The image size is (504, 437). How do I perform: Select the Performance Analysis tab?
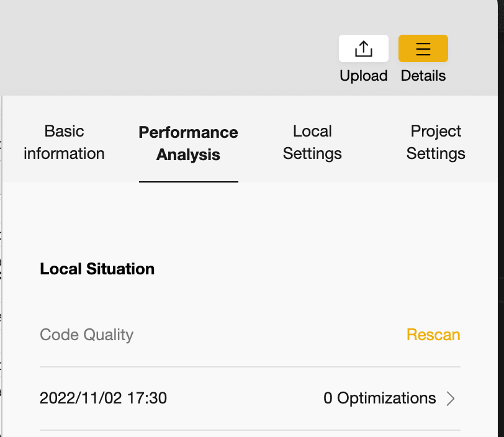coord(188,143)
